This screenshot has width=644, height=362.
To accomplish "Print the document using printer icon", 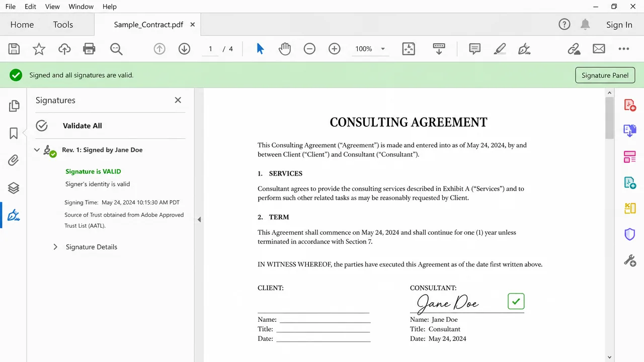I will 89,49.
